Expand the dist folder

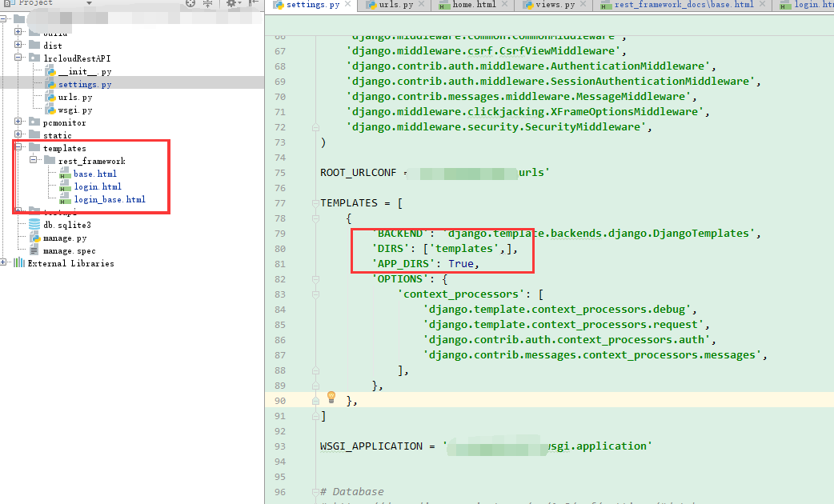(x=18, y=45)
